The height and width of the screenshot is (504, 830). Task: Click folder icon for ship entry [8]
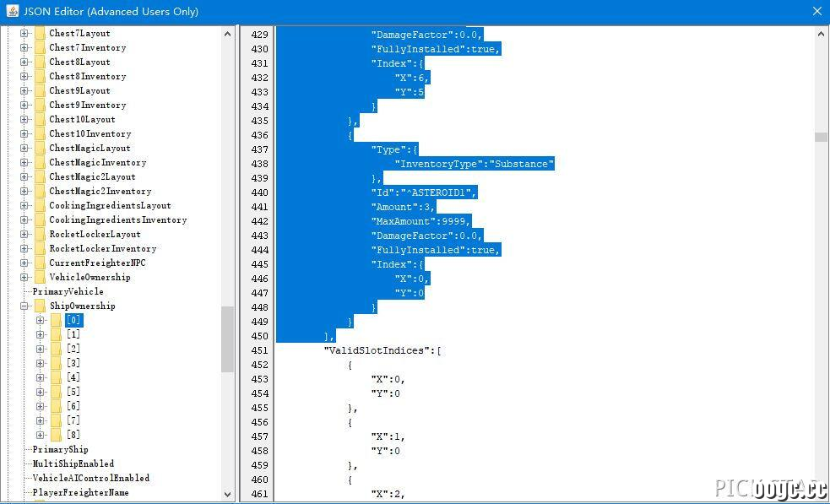[x=56, y=435]
